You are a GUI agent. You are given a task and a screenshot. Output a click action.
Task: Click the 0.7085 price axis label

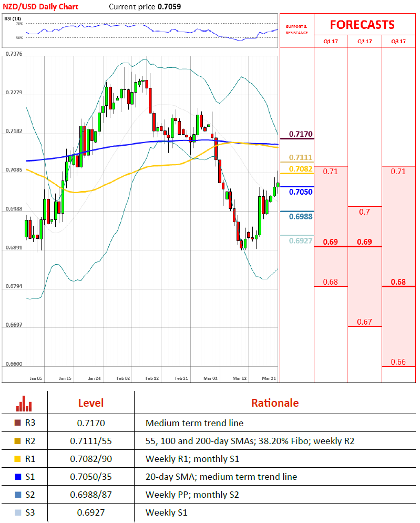tap(14, 170)
